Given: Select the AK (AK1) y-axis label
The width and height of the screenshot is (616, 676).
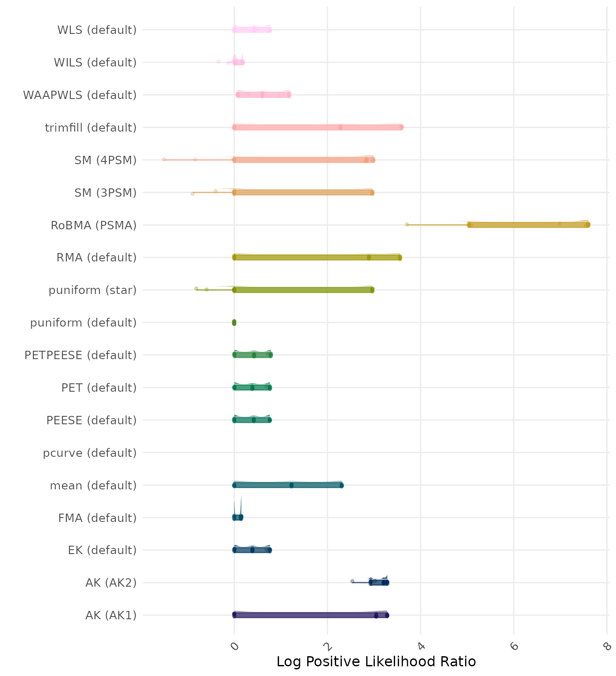Looking at the screenshot, I should 111,615.
